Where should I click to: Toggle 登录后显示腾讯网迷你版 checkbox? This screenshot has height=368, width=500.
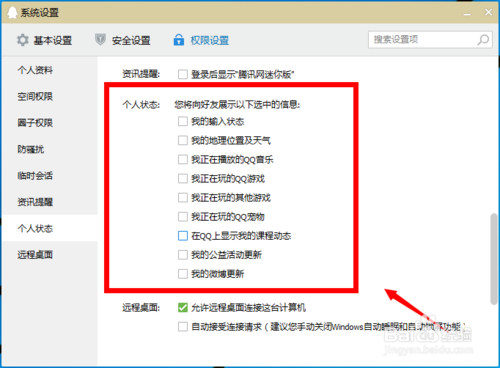click(183, 74)
